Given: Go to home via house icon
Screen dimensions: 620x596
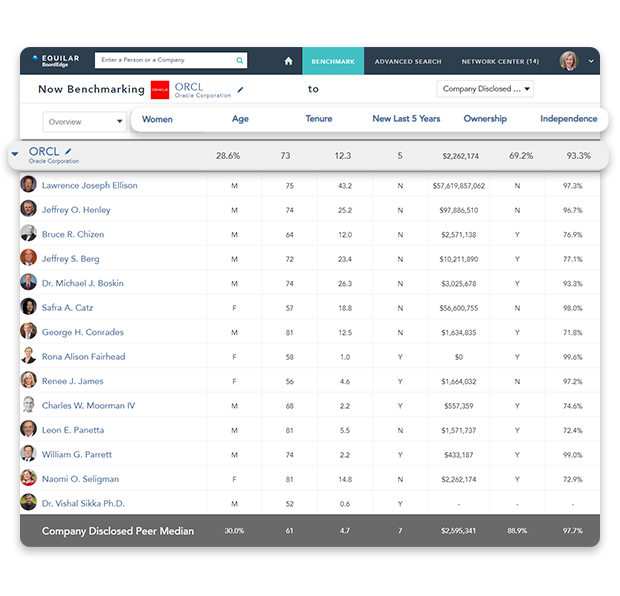Looking at the screenshot, I should 289,61.
